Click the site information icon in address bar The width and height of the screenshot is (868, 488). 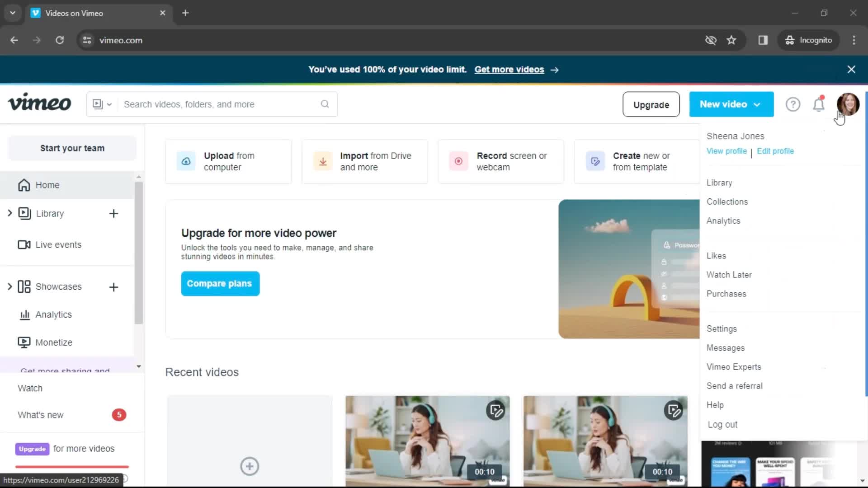pyautogui.click(x=87, y=40)
